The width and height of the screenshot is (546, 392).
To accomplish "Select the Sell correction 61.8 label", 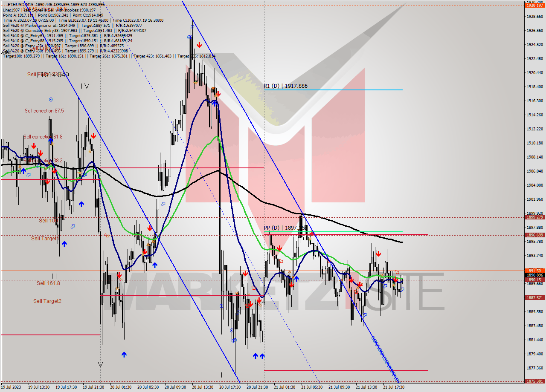I will 43,137.
